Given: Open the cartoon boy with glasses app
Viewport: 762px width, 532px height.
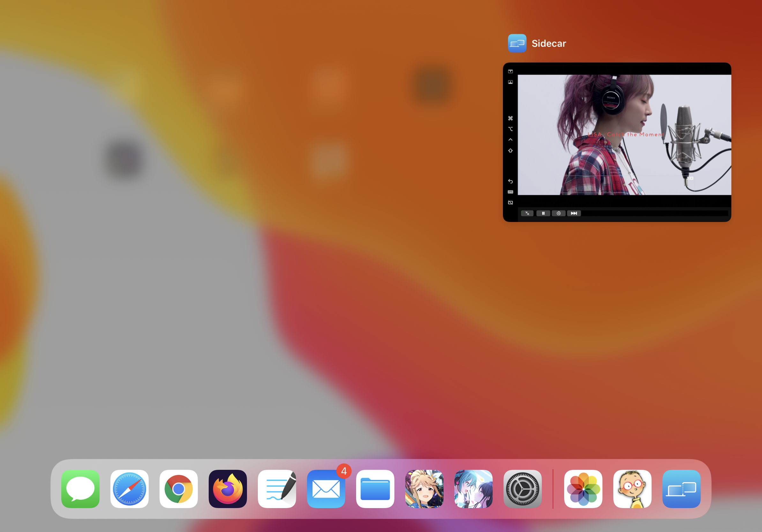Looking at the screenshot, I should coord(632,489).
